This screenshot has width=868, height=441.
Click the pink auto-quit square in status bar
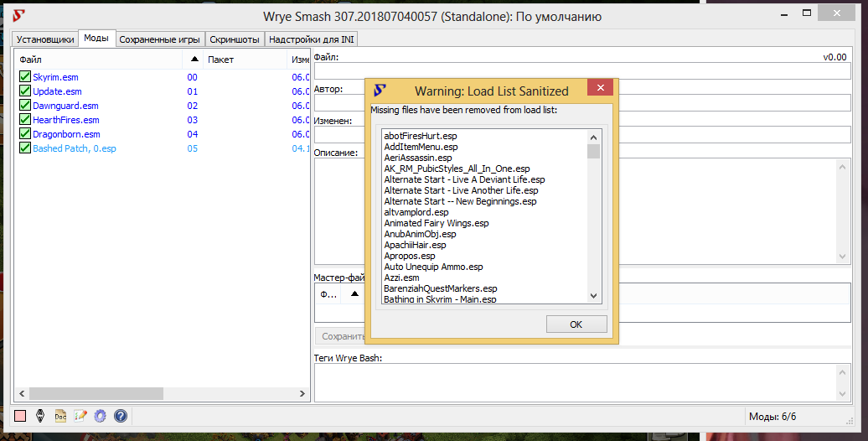21,416
